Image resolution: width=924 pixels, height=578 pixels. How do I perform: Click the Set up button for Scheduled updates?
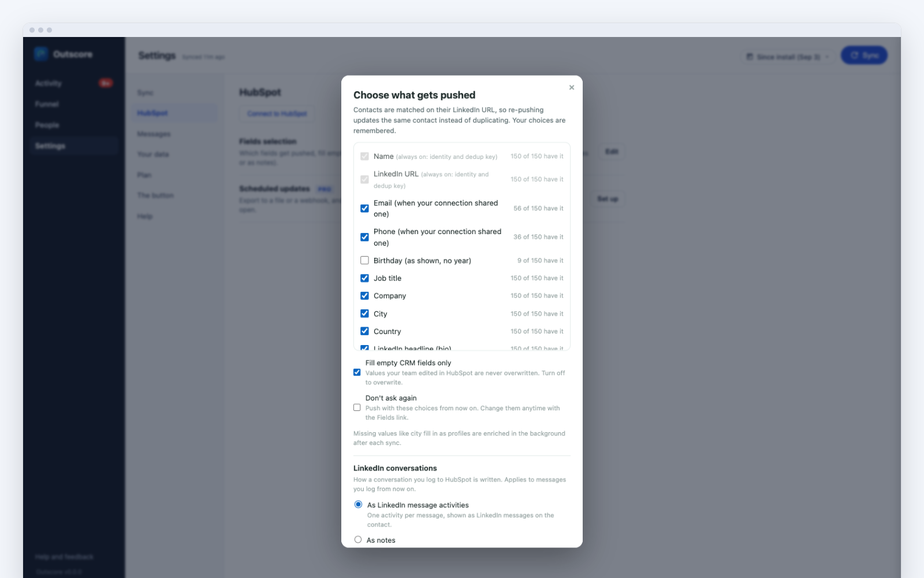point(608,199)
